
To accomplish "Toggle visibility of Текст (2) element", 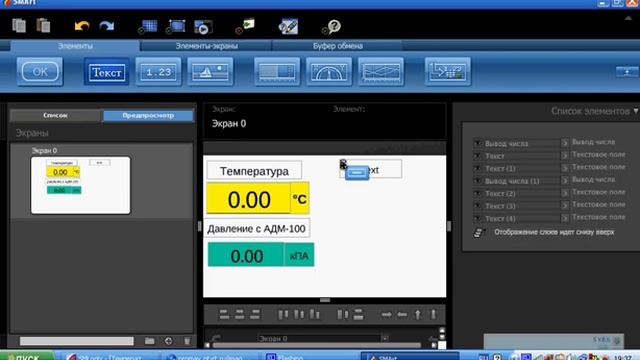I will pyautogui.click(x=477, y=193).
